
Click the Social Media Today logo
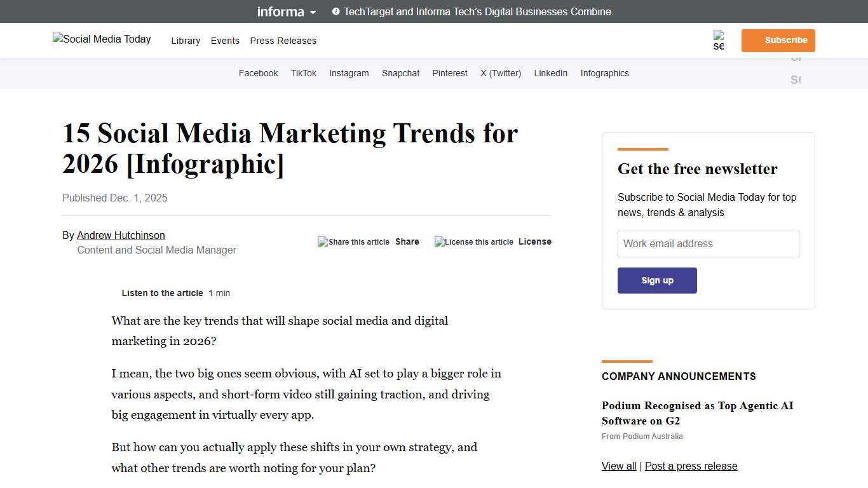pyautogui.click(x=101, y=39)
